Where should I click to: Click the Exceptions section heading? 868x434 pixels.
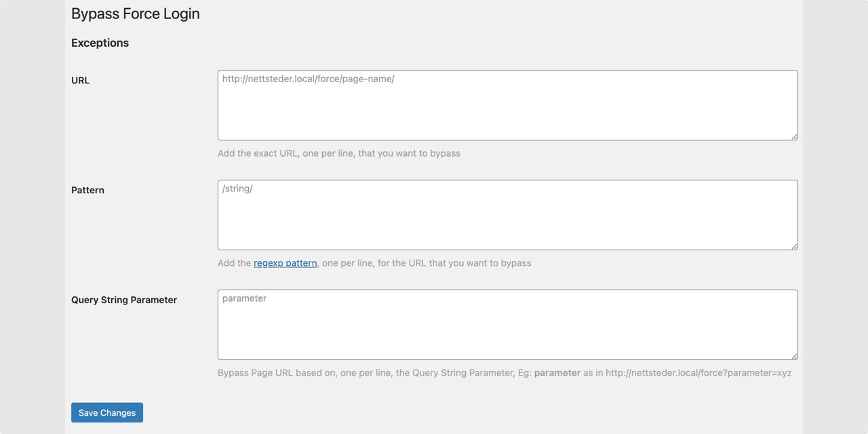100,43
